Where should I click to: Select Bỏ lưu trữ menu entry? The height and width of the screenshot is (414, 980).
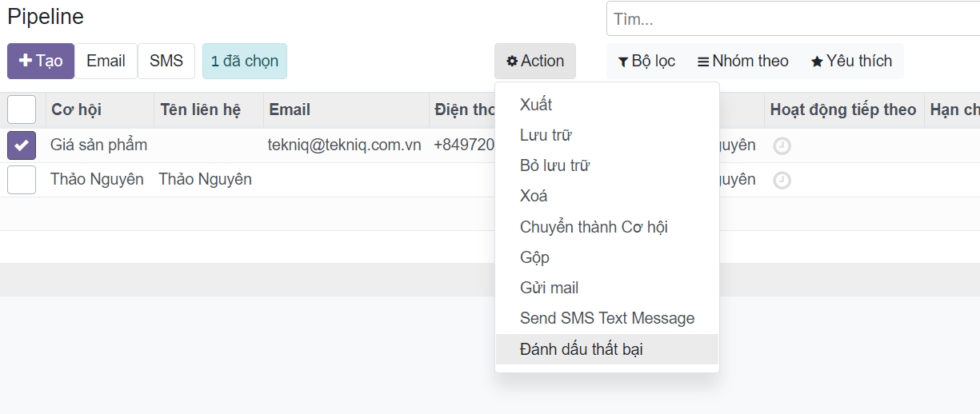pyautogui.click(x=554, y=165)
